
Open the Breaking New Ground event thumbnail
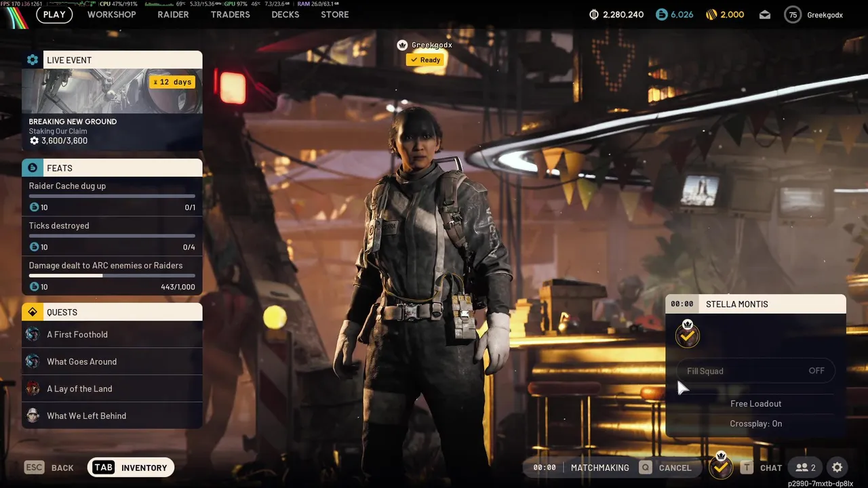tap(112, 91)
